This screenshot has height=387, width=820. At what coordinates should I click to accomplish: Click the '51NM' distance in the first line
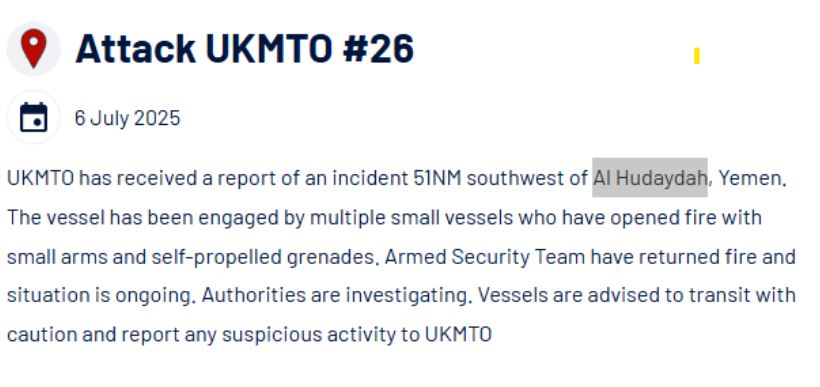tap(437, 178)
